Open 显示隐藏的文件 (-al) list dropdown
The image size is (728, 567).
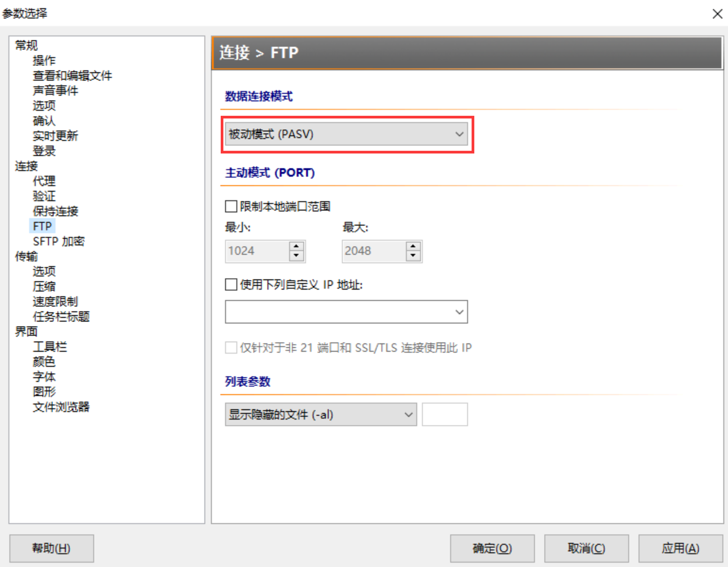point(321,415)
